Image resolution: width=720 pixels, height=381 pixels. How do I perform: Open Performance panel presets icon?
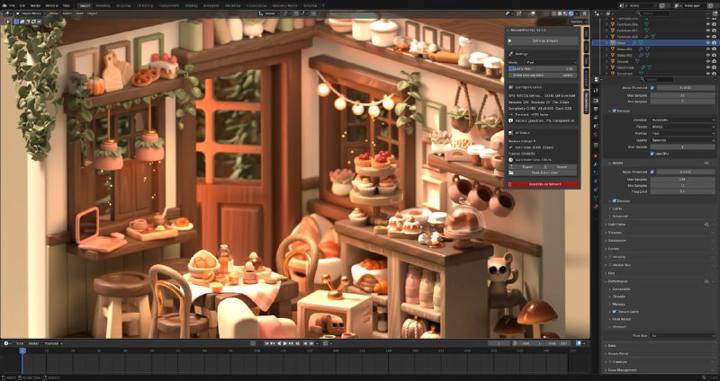706,281
